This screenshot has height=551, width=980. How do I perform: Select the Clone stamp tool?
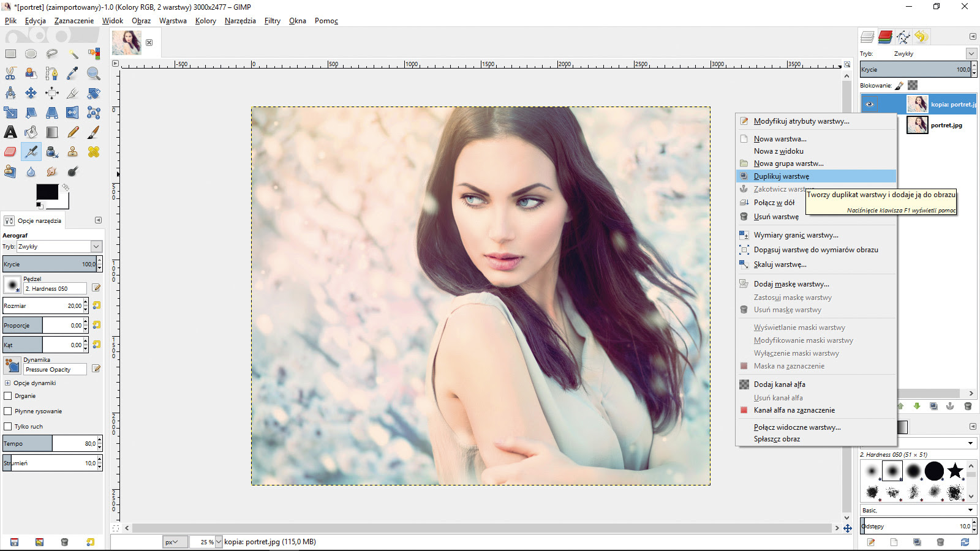[73, 152]
